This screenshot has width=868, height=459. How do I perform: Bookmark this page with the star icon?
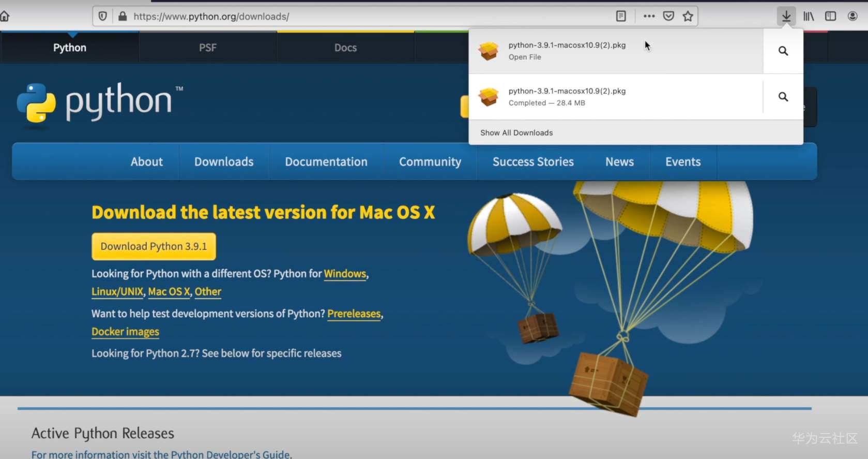coord(688,17)
